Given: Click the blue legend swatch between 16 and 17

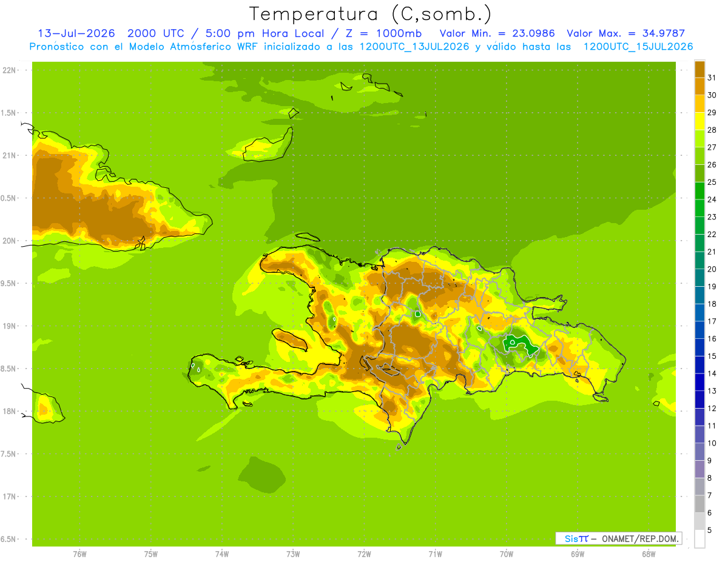Looking at the screenshot, I should click(x=699, y=330).
